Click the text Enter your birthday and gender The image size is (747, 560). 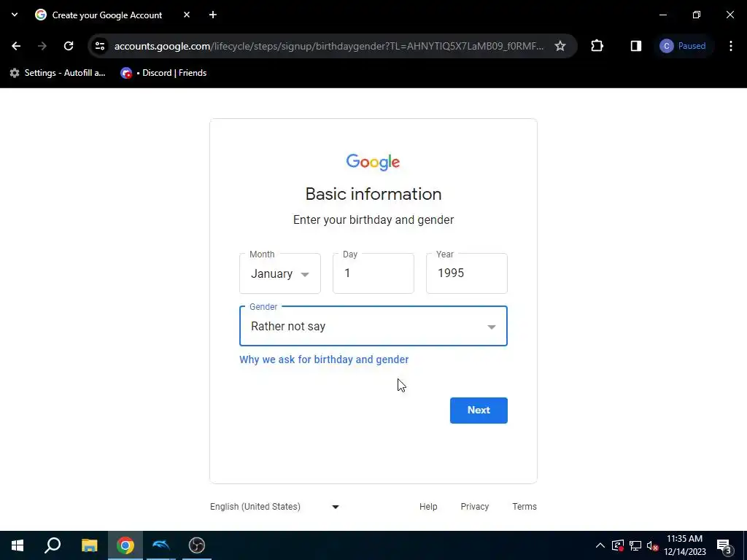pos(373,220)
